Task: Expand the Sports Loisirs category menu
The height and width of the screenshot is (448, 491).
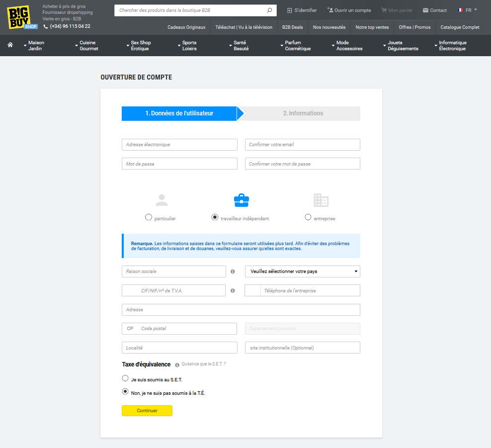Action: [187, 45]
